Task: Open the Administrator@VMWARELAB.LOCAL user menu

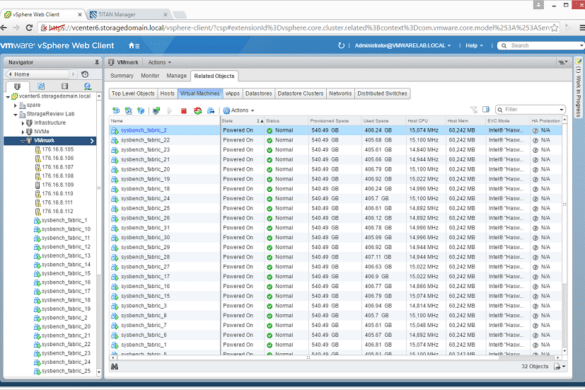Action: pyautogui.click(x=403, y=46)
